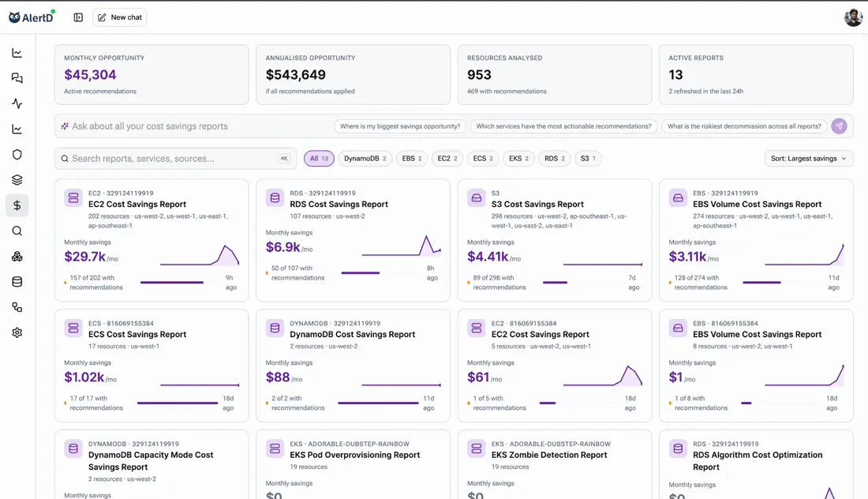This screenshot has width=868, height=499.
Task: Open the stacked layers sidebar icon
Action: coord(17,180)
